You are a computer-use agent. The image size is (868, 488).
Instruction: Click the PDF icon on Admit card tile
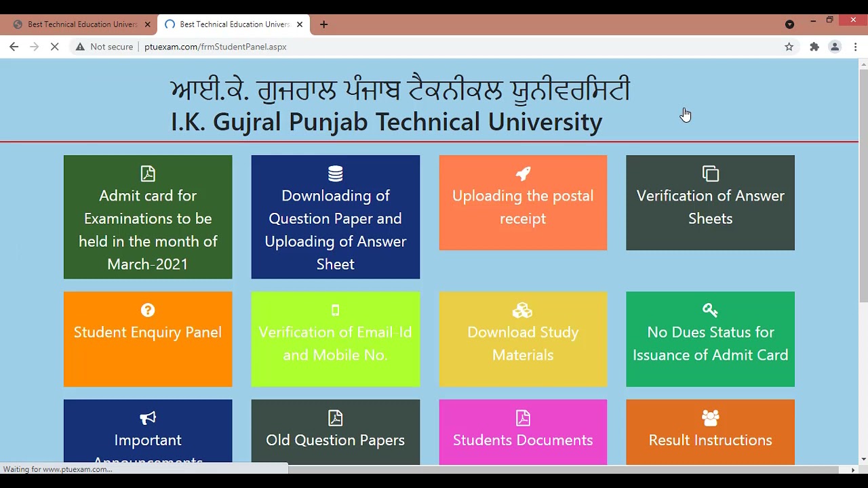(x=148, y=174)
